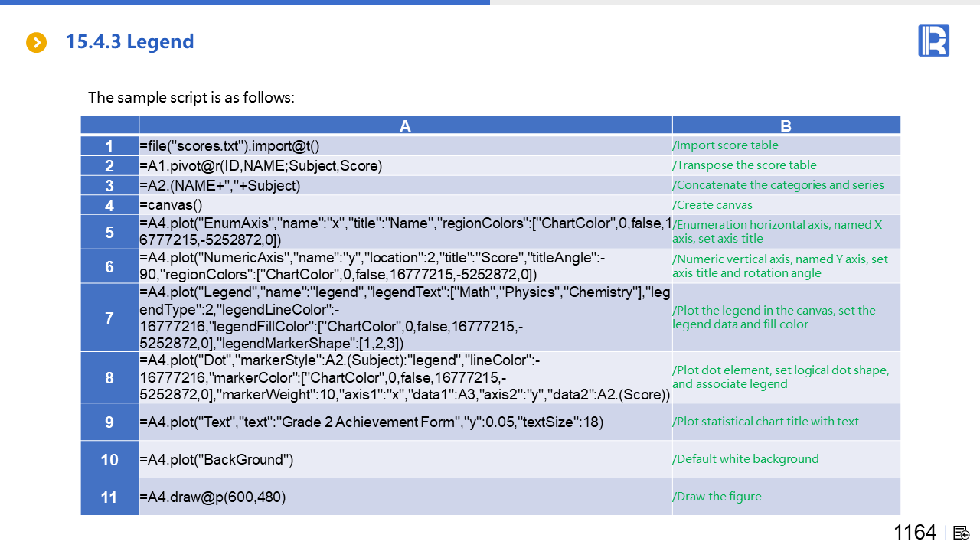The width and height of the screenshot is (980, 551).
Task: Click column header B
Action: [x=786, y=126]
